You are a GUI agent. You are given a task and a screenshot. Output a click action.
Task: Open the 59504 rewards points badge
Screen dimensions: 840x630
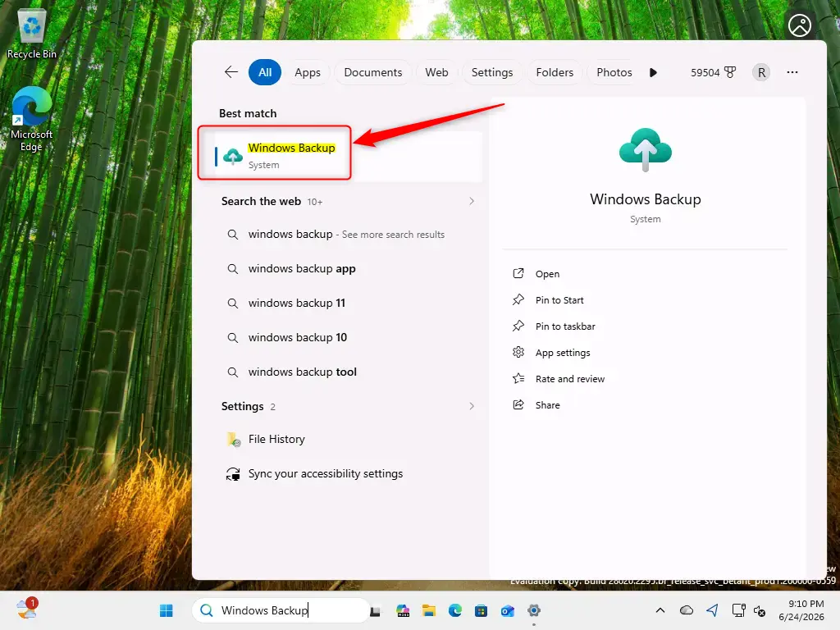[713, 72]
